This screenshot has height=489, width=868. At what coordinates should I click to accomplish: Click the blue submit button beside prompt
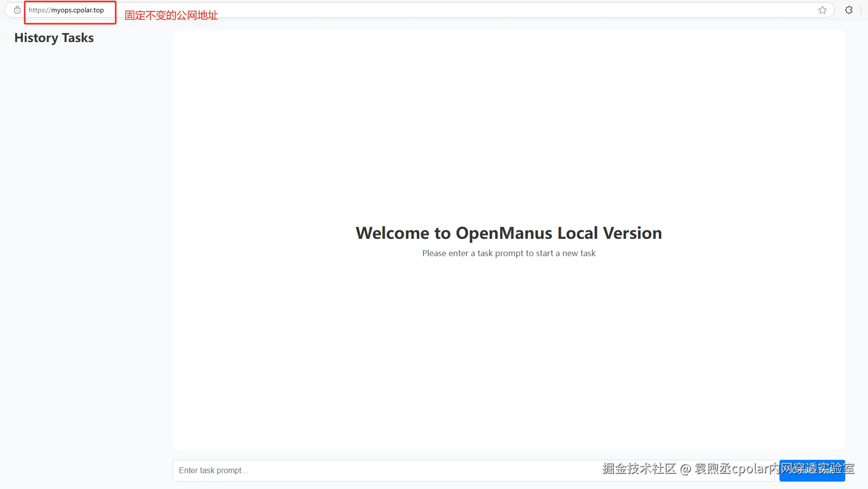[812, 471]
